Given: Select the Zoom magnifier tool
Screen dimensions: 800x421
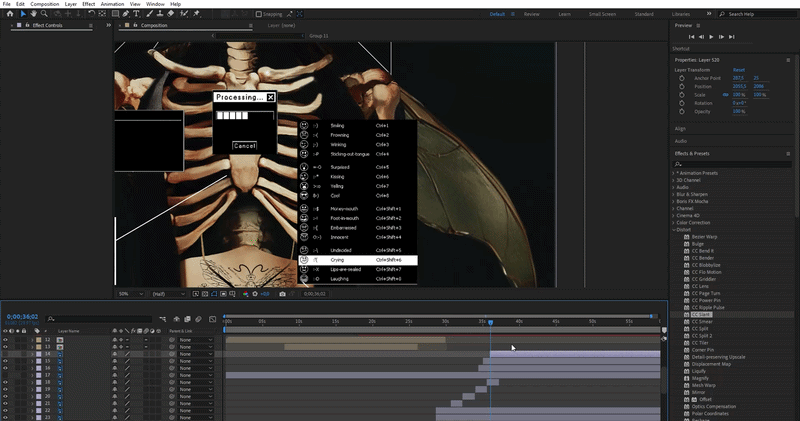Looking at the screenshot, I should point(44,14).
